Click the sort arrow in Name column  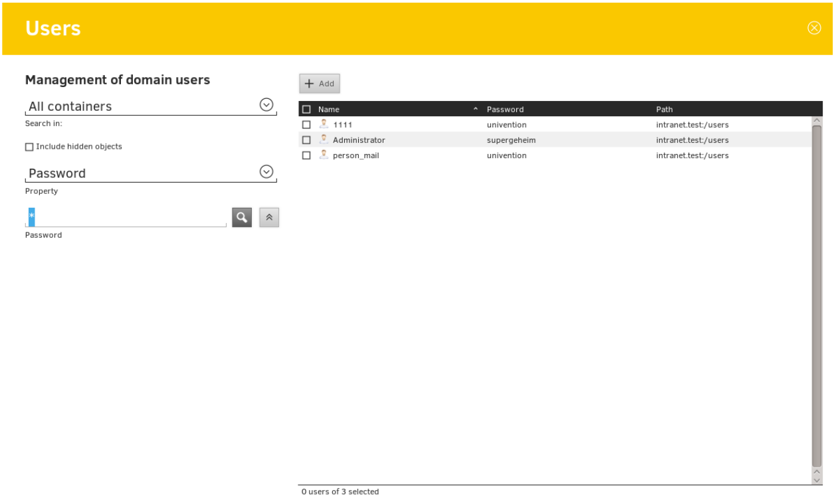tap(475, 109)
